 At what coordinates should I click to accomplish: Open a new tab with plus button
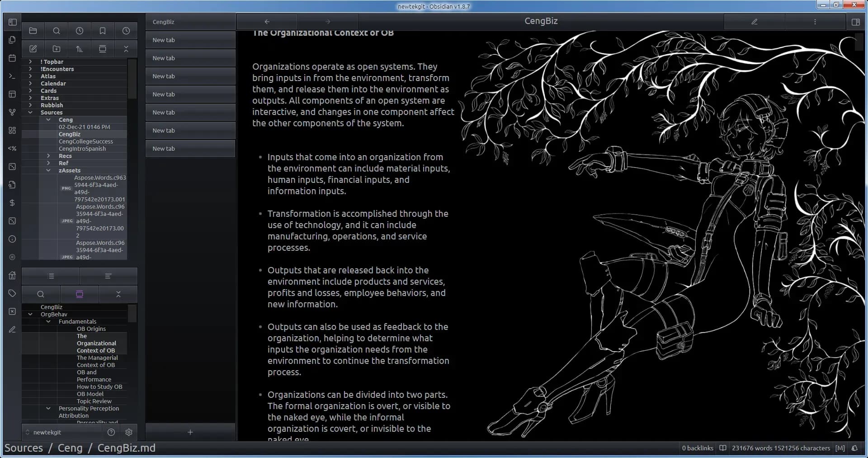[x=190, y=432]
